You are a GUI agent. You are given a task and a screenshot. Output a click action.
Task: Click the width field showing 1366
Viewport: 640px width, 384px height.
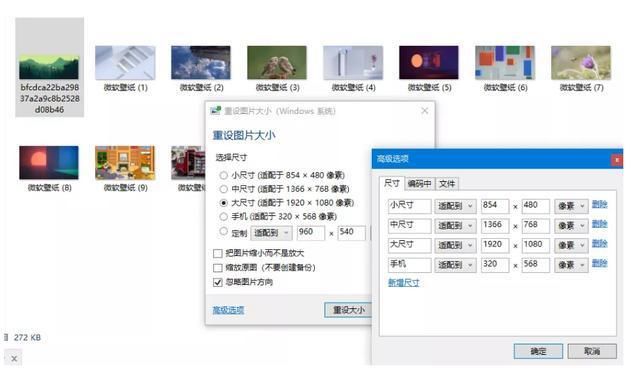tap(495, 226)
